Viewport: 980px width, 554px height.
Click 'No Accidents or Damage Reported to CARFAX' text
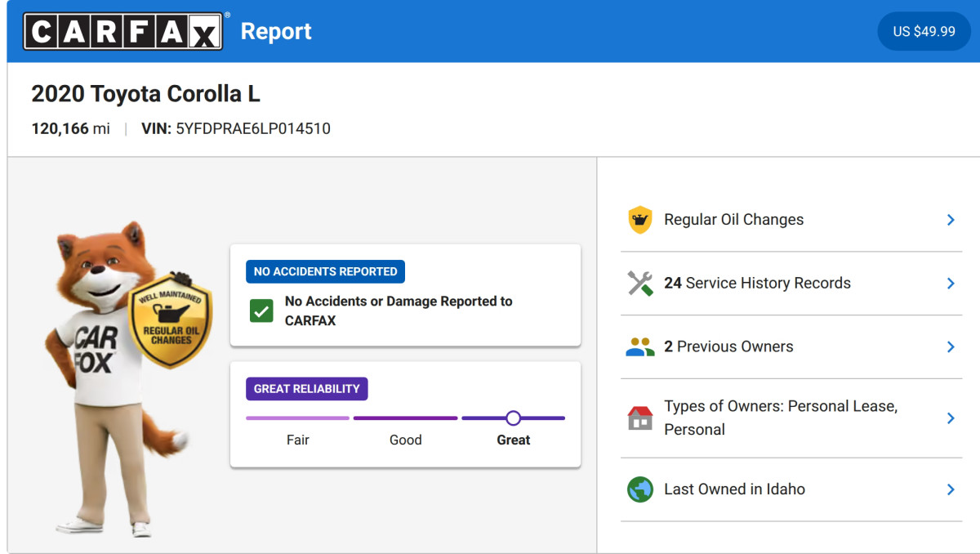pos(399,311)
